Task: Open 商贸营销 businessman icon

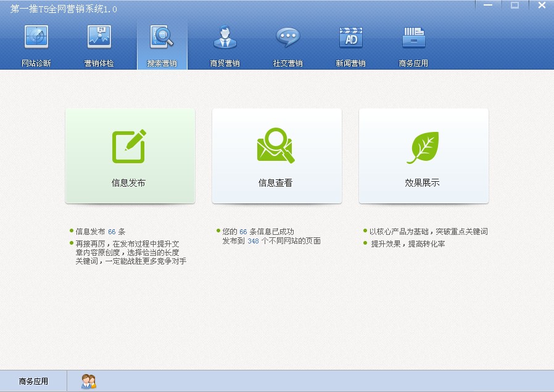Action: (225, 38)
